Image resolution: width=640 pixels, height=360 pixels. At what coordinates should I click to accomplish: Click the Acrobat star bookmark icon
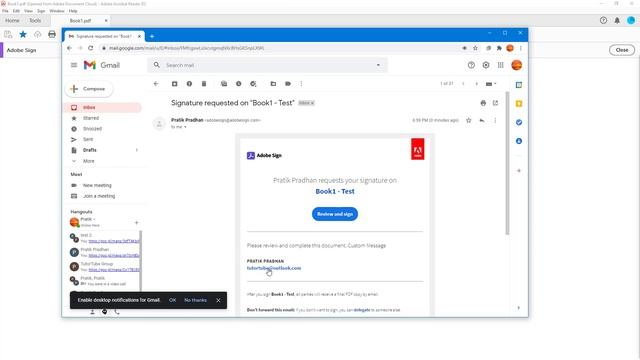[23, 34]
